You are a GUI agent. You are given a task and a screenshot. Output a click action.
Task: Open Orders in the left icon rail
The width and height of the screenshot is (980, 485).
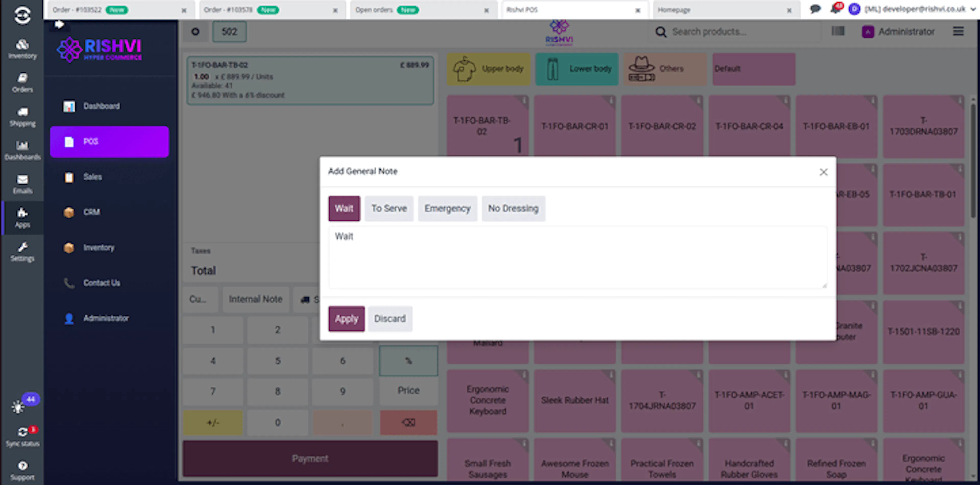pyautogui.click(x=22, y=83)
